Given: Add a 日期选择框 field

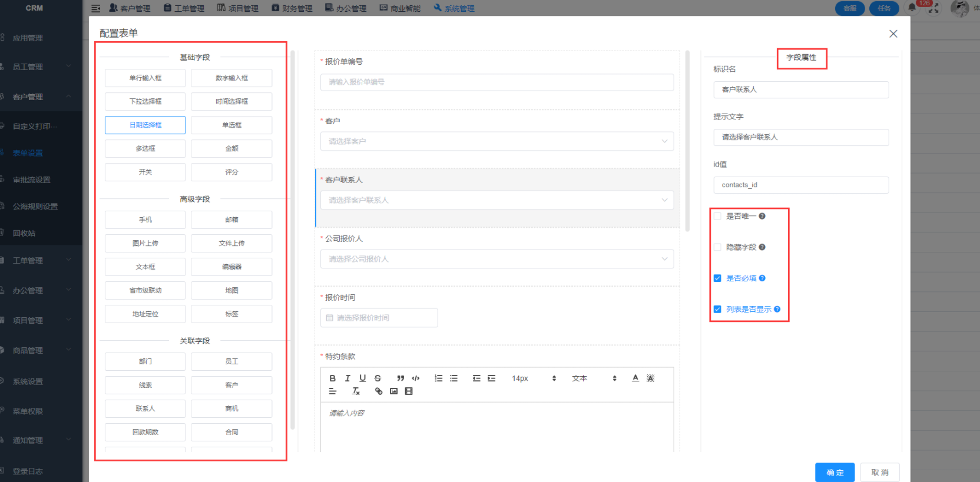Looking at the screenshot, I should click(145, 125).
